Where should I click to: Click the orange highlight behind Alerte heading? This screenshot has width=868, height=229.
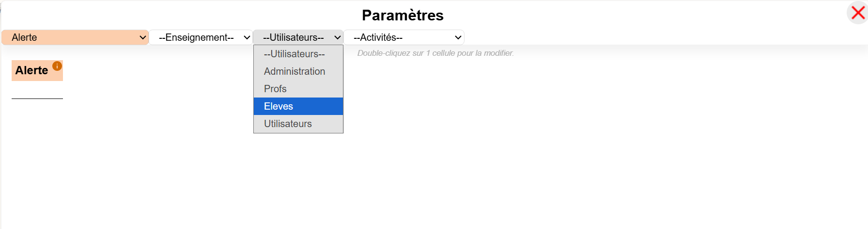click(x=37, y=71)
